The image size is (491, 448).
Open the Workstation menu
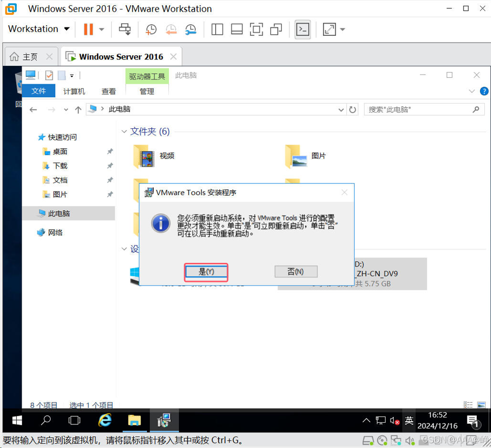(x=39, y=29)
